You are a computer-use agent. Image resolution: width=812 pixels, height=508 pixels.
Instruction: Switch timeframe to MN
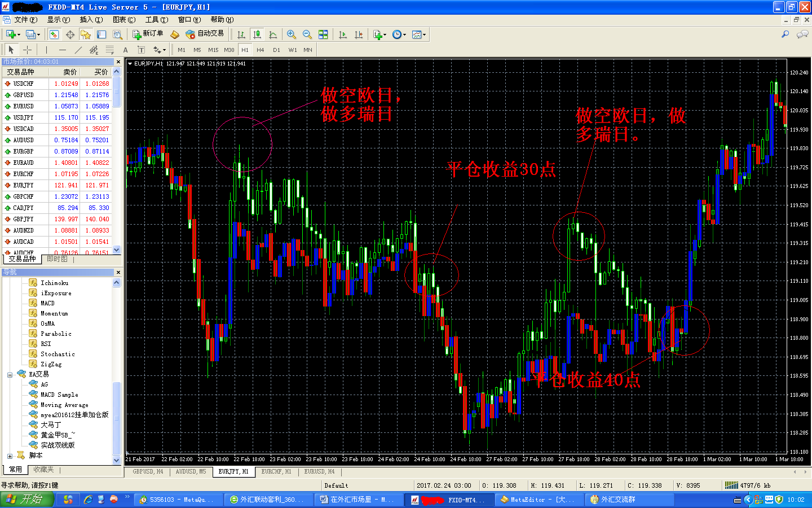(x=308, y=50)
